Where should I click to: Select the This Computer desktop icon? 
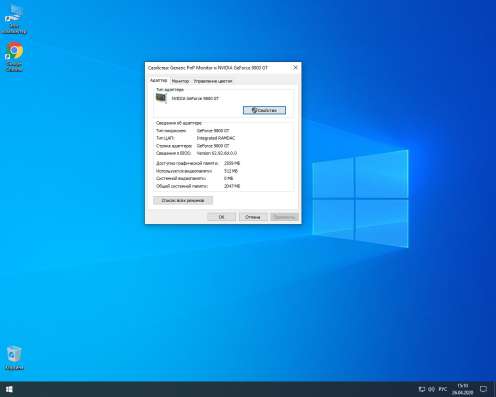[x=14, y=19]
